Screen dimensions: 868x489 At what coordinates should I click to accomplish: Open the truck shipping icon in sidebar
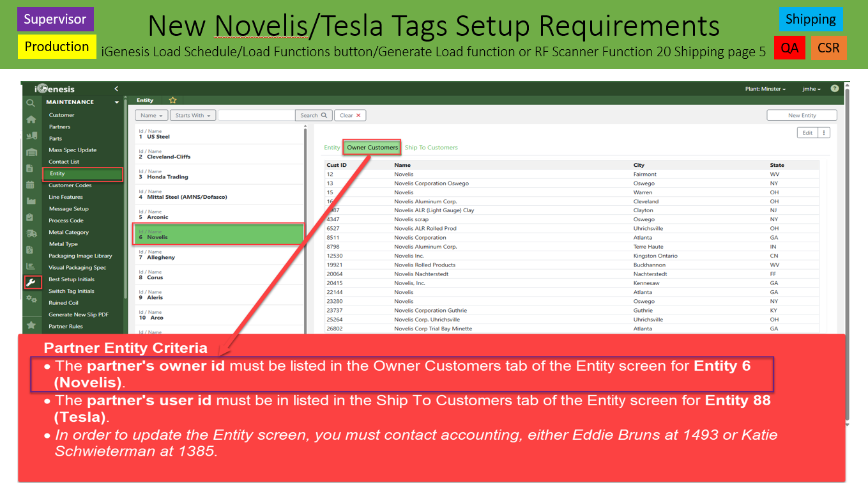tap(31, 233)
